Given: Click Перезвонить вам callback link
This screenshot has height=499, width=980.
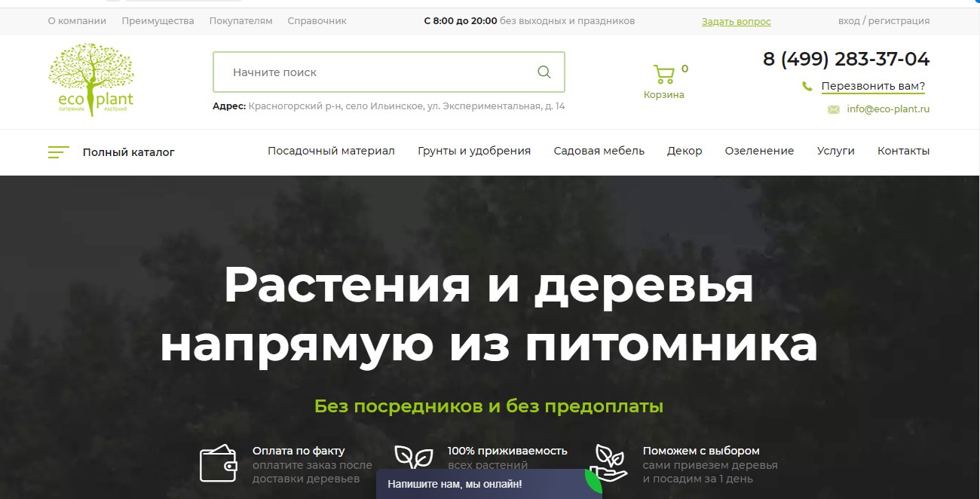Looking at the screenshot, I should pos(873,86).
